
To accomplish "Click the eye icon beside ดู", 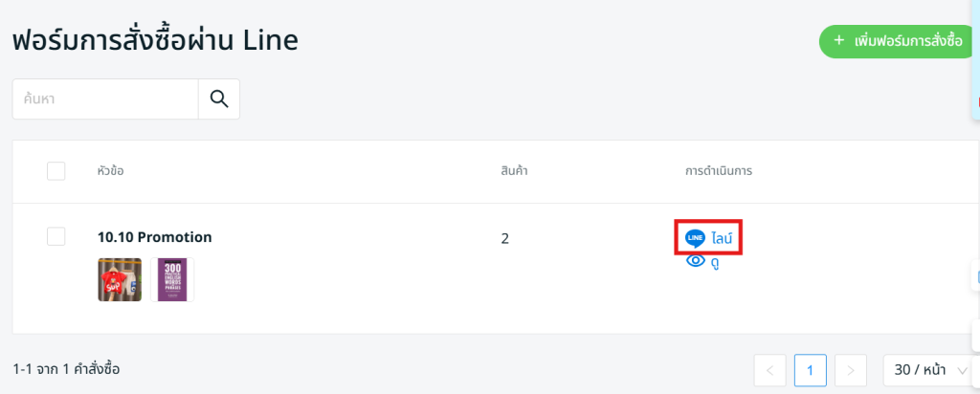I will 696,260.
